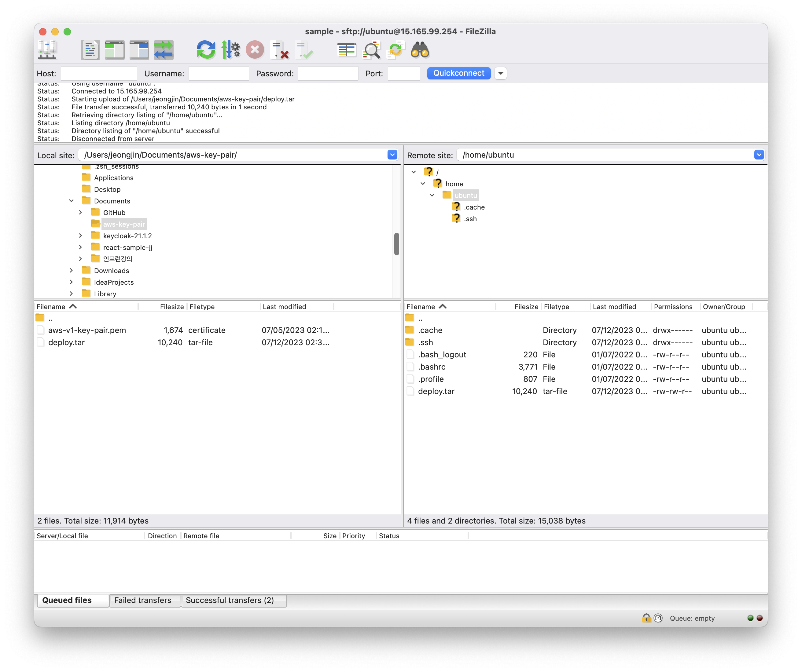The width and height of the screenshot is (802, 672).
Task: Expand the GitHub folder
Action: pyautogui.click(x=81, y=212)
